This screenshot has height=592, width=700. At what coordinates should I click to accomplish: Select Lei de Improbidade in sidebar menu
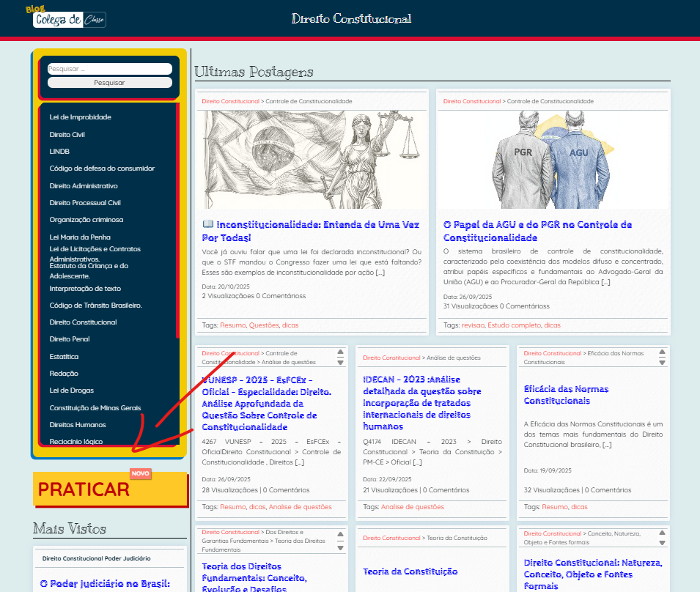(80, 117)
